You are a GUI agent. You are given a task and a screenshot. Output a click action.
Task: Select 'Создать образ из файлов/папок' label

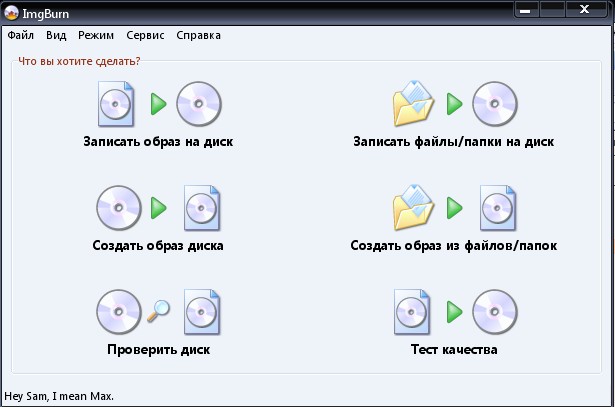point(454,246)
